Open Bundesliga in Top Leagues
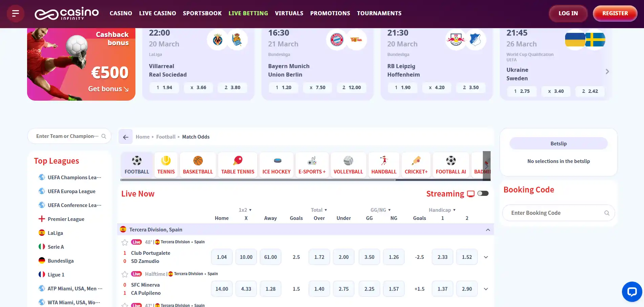The height and width of the screenshot is (307, 644). pyautogui.click(x=61, y=261)
